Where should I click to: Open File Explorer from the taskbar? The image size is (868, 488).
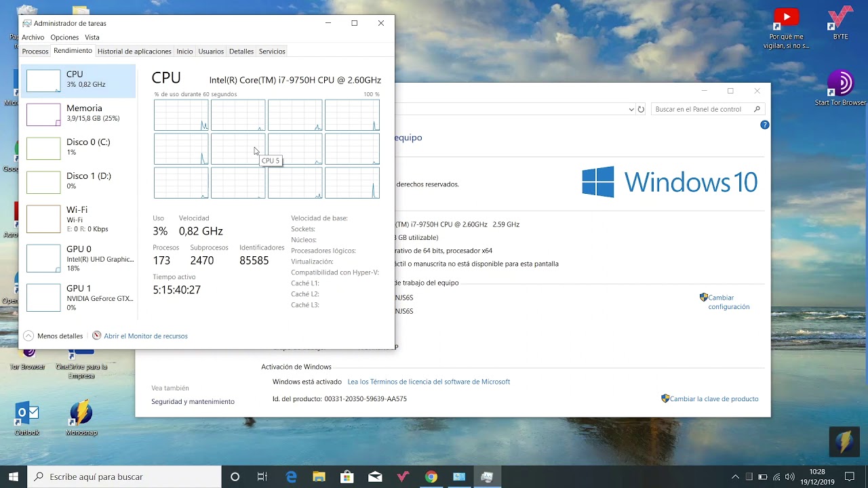point(319,476)
